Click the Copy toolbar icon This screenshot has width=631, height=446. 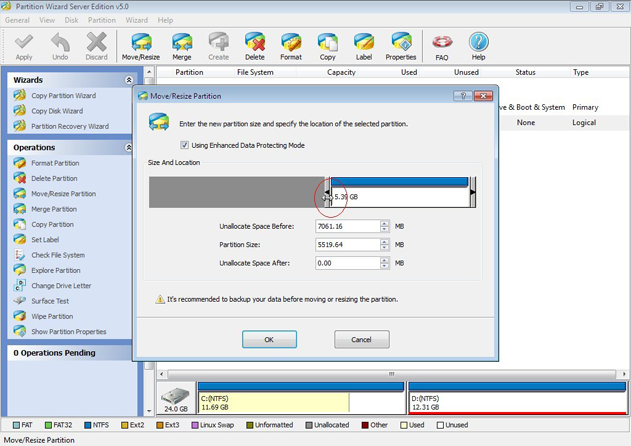pos(327,46)
